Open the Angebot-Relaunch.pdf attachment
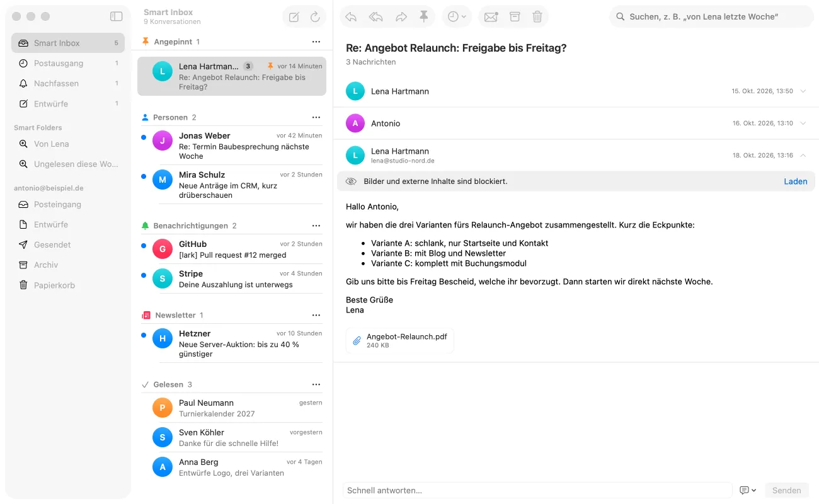819x504 pixels. coord(400,341)
